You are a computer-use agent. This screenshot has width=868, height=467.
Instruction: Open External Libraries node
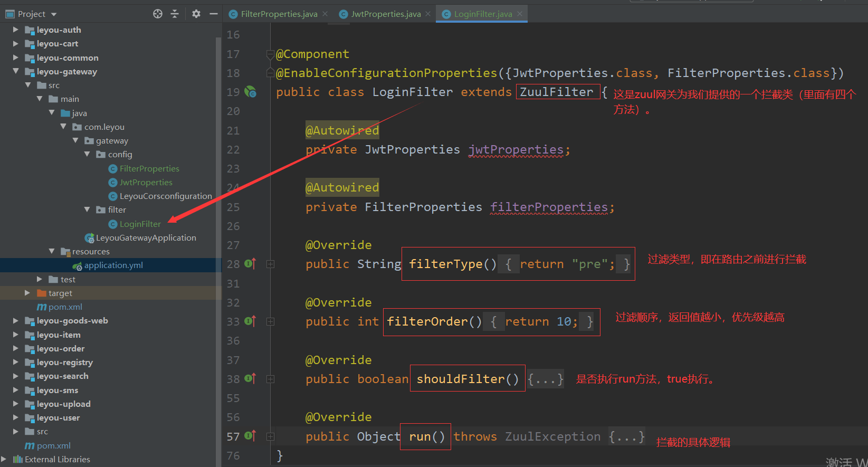[x=57, y=459]
